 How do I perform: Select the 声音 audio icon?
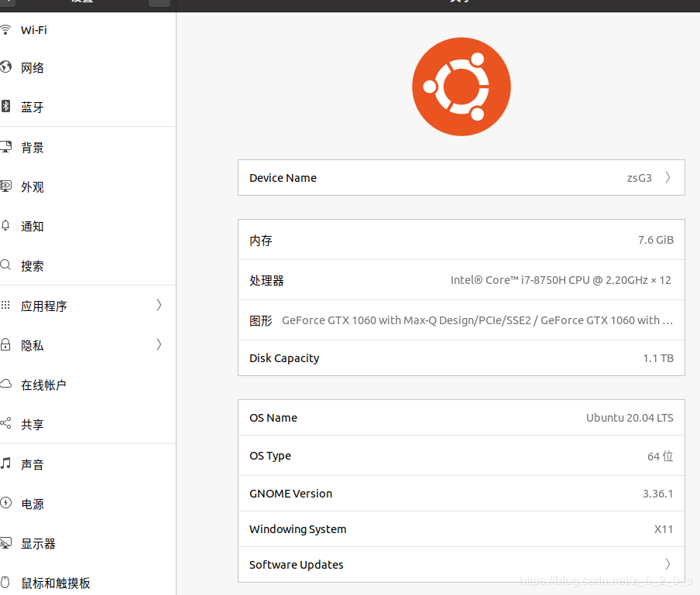pyautogui.click(x=13, y=464)
